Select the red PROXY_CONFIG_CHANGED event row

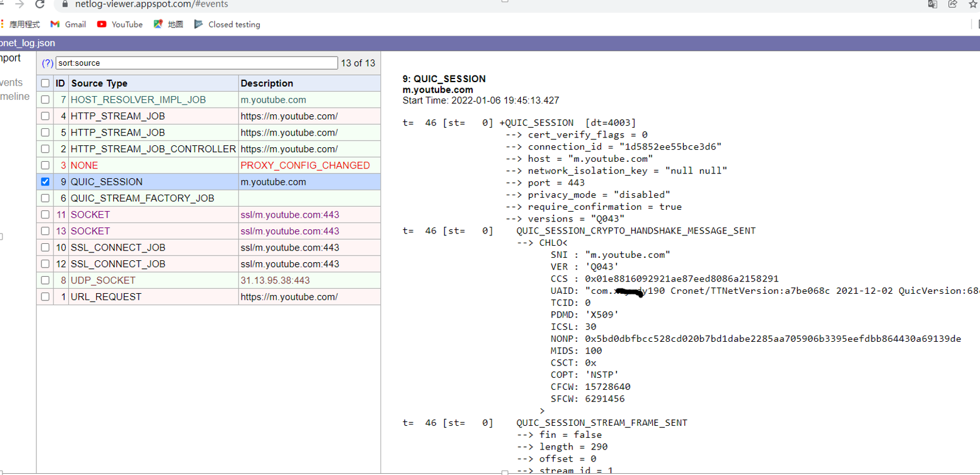coord(305,165)
